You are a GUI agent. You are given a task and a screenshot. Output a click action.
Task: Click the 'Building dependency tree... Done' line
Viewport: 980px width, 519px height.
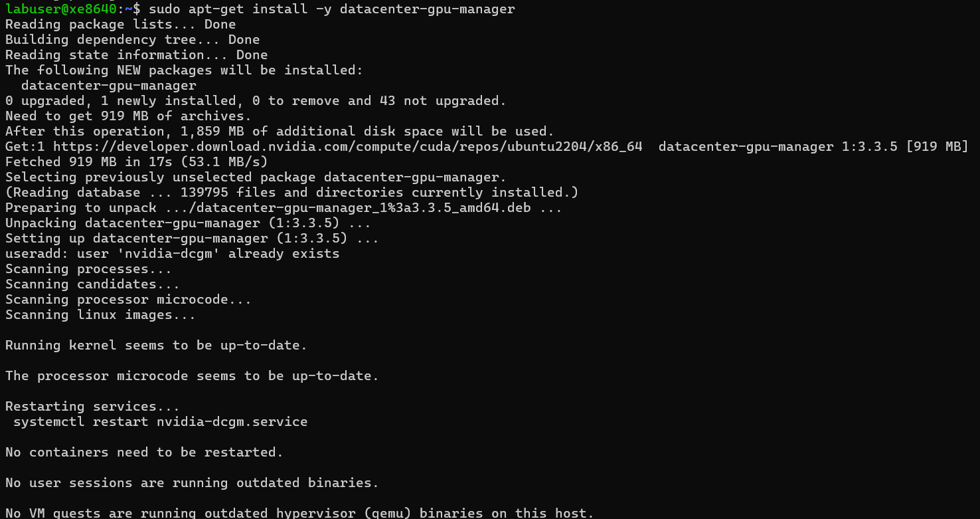click(132, 40)
